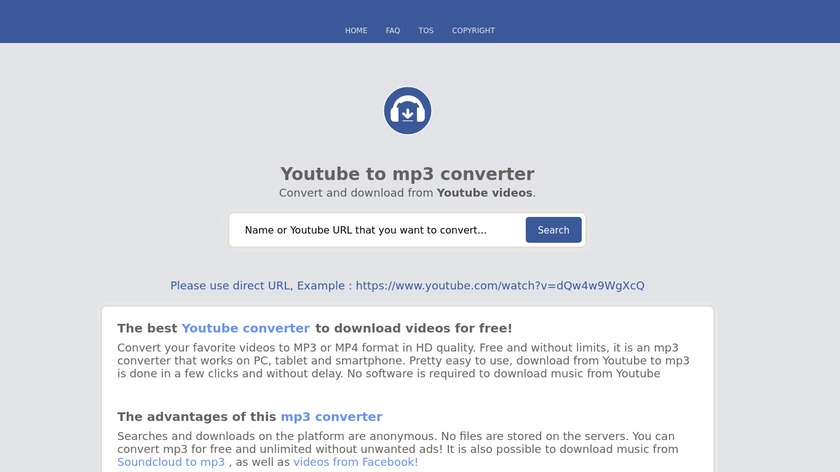The height and width of the screenshot is (472, 840).
Task: Open the COPYRIGHT page
Action: [x=473, y=31]
